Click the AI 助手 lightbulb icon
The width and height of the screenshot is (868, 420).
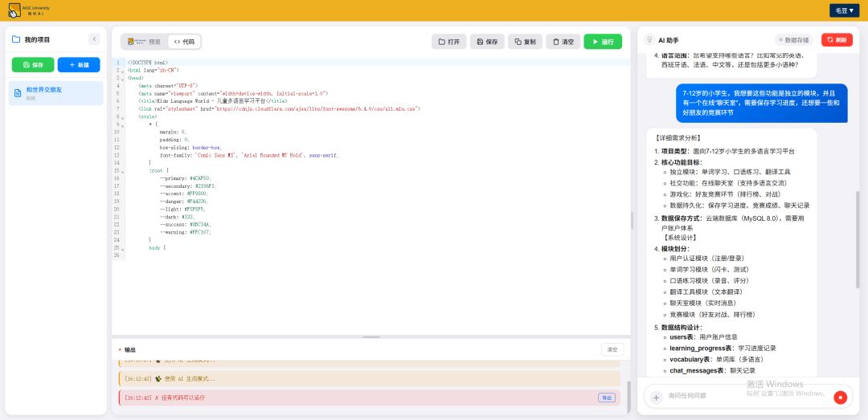click(649, 39)
